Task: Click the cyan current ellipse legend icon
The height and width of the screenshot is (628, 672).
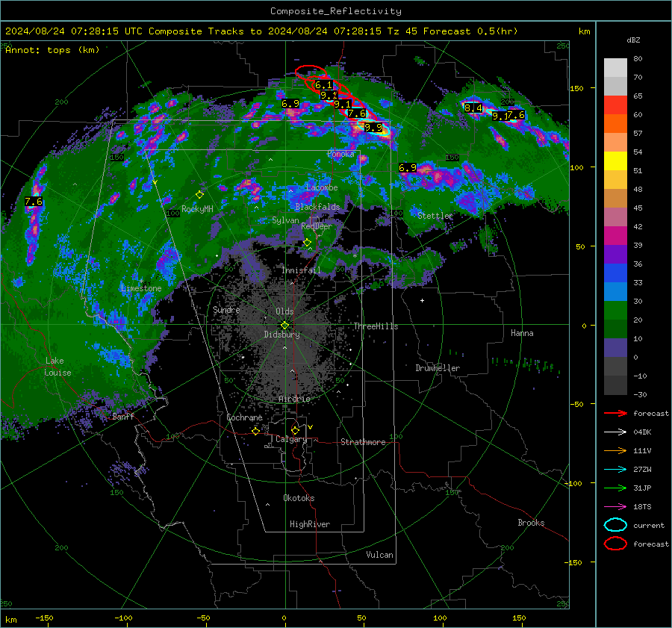Action: tap(615, 525)
